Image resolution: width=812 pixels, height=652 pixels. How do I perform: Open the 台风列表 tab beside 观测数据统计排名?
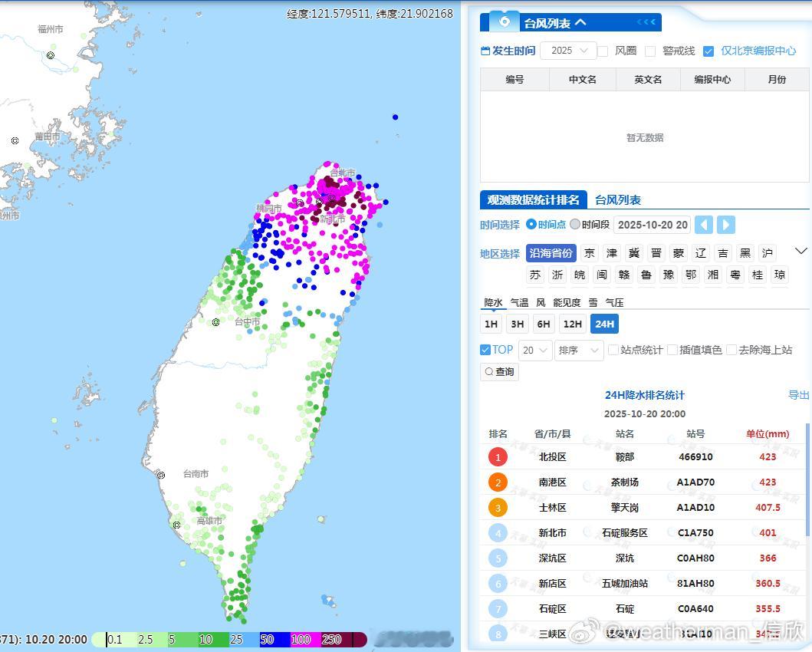click(618, 200)
